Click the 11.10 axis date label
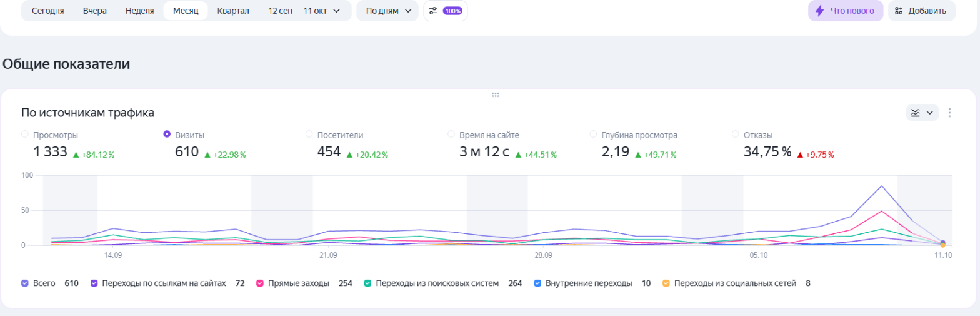980x316 pixels. [x=942, y=255]
